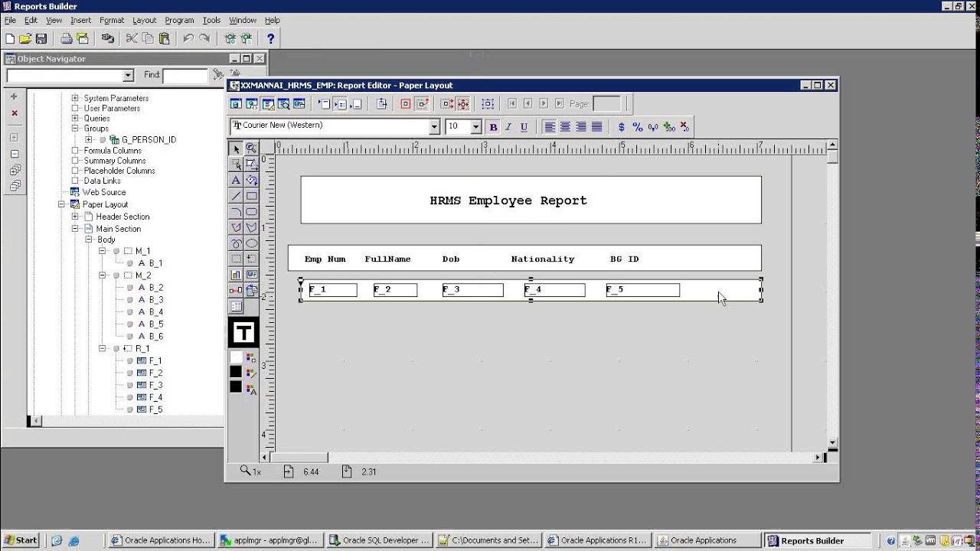
Task: Select the Text tool (A) in palette
Action: pos(236,181)
